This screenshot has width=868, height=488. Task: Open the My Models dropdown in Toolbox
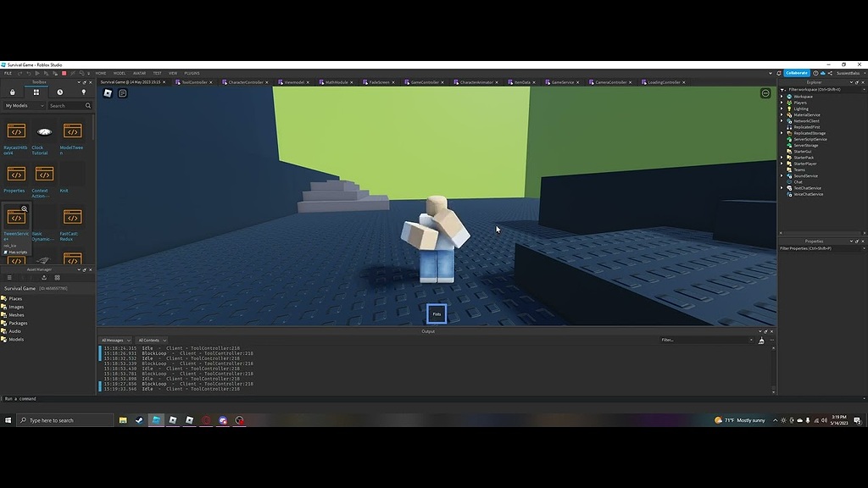point(23,105)
